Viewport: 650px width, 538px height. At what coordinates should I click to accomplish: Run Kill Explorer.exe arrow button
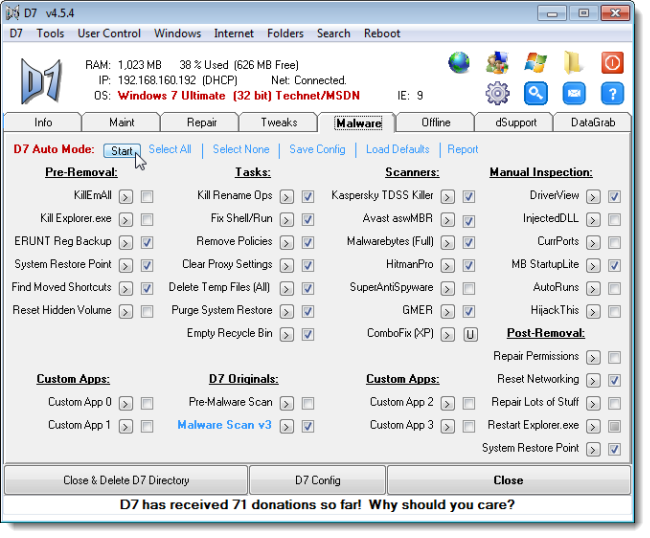[126, 219]
